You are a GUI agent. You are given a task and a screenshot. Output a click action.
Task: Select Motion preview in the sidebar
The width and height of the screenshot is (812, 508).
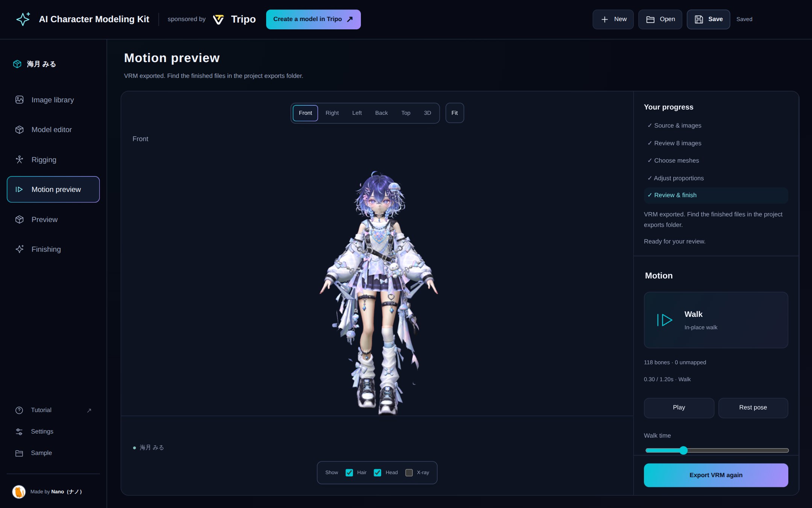coord(53,189)
